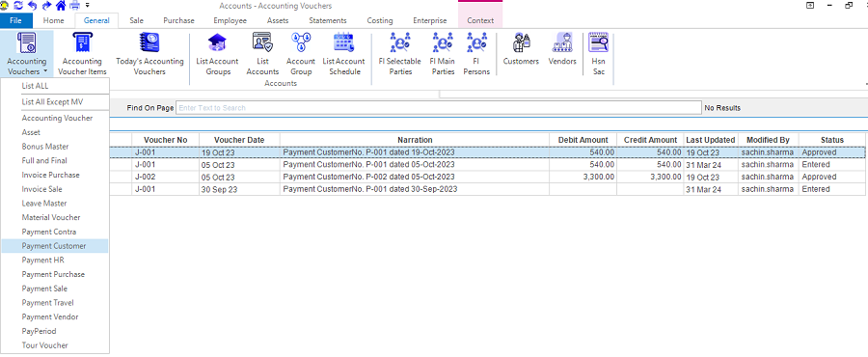The width and height of the screenshot is (868, 357).
Task: Select List All Except MV menu item
Action: tap(55, 102)
